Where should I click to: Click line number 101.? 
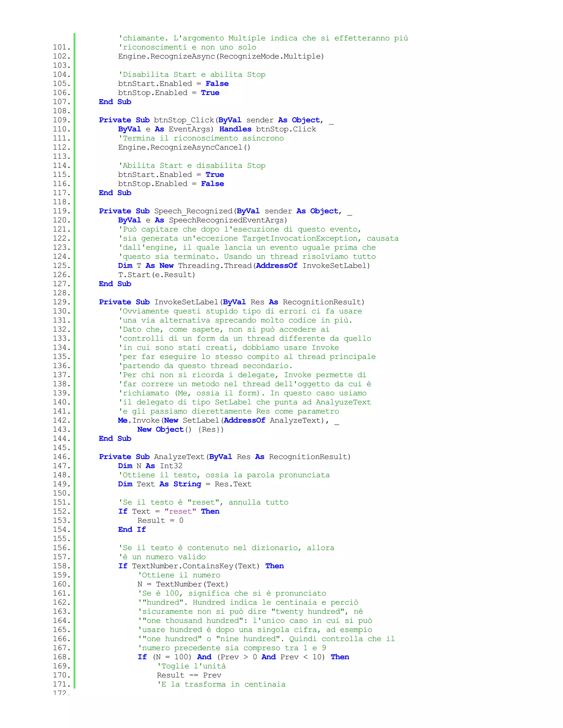tap(62, 47)
